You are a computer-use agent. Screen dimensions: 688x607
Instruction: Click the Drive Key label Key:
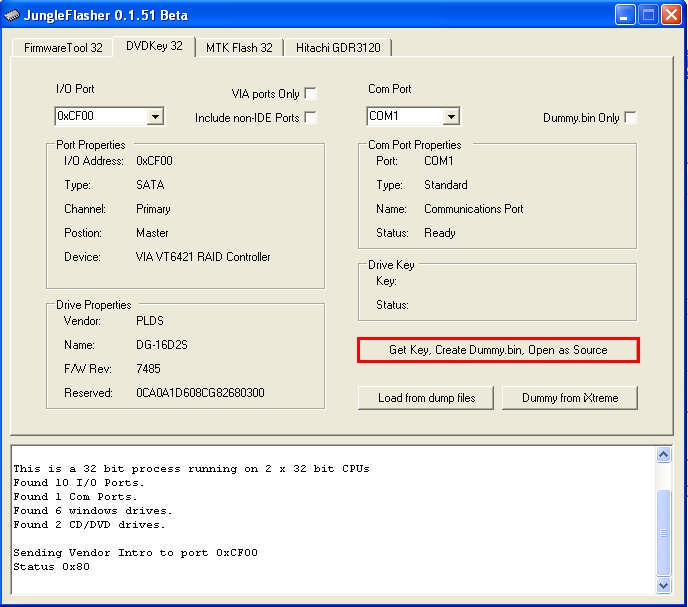[x=386, y=281]
